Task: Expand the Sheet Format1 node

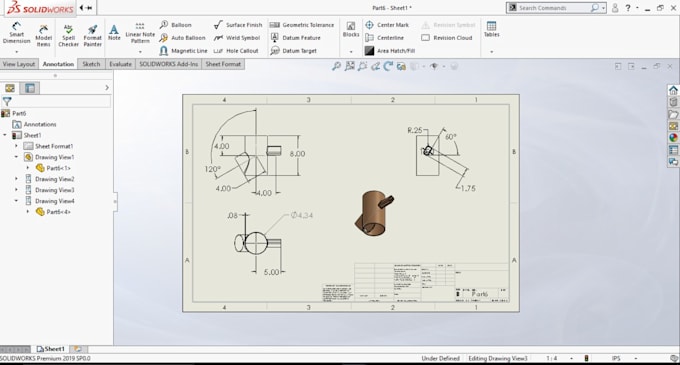Action: [x=16, y=146]
